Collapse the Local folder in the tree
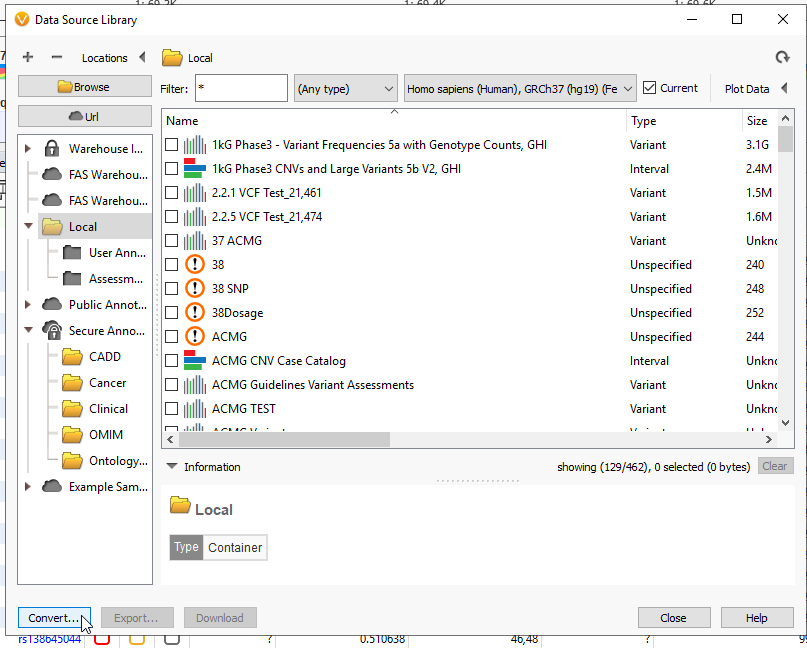This screenshot has height=648, width=807. click(27, 226)
